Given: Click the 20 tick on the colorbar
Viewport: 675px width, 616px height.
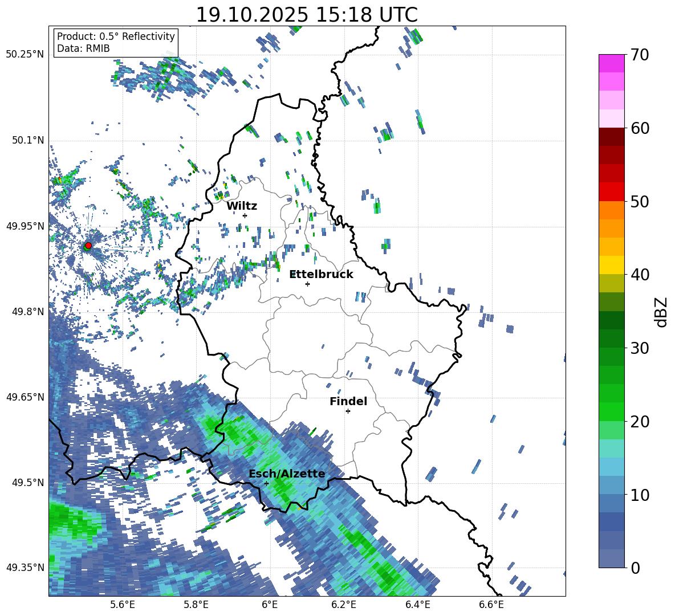Looking at the screenshot, I should tap(640, 422).
